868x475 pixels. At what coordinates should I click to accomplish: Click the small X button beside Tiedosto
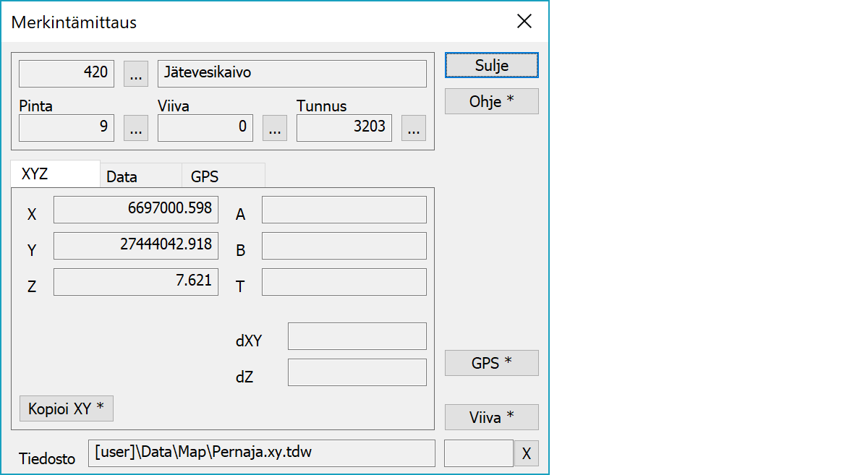coord(526,453)
